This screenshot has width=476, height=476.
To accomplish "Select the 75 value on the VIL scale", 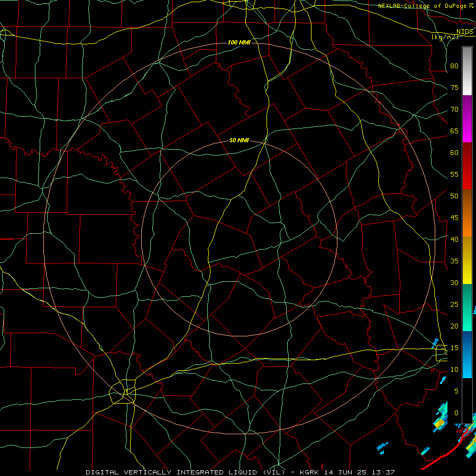I will point(454,88).
